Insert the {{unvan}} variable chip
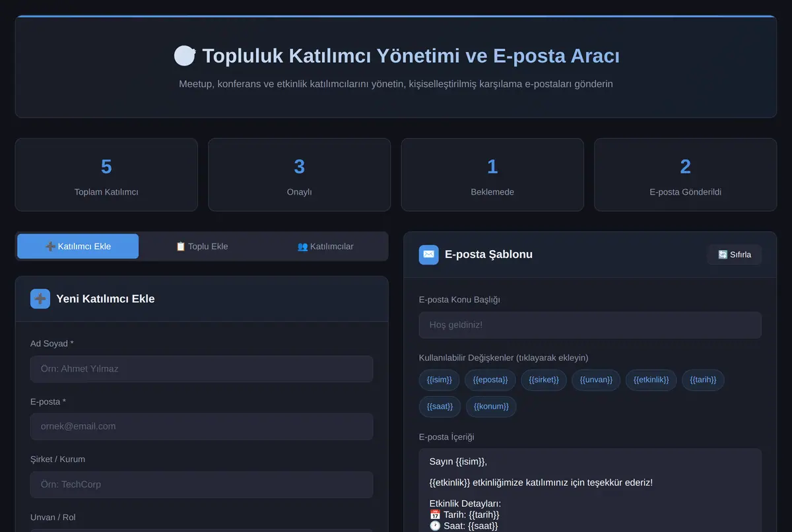This screenshot has height=532, width=792. tap(596, 380)
